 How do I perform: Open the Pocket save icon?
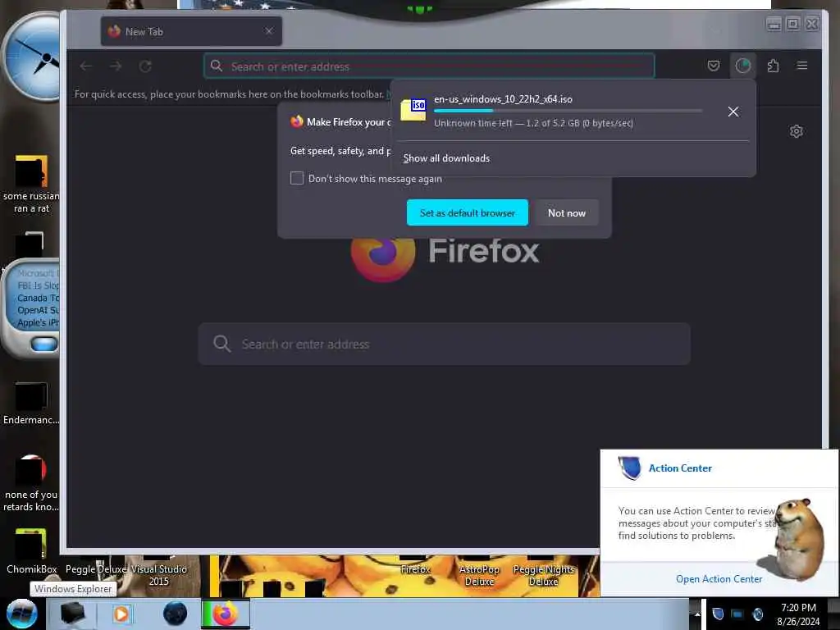714,66
